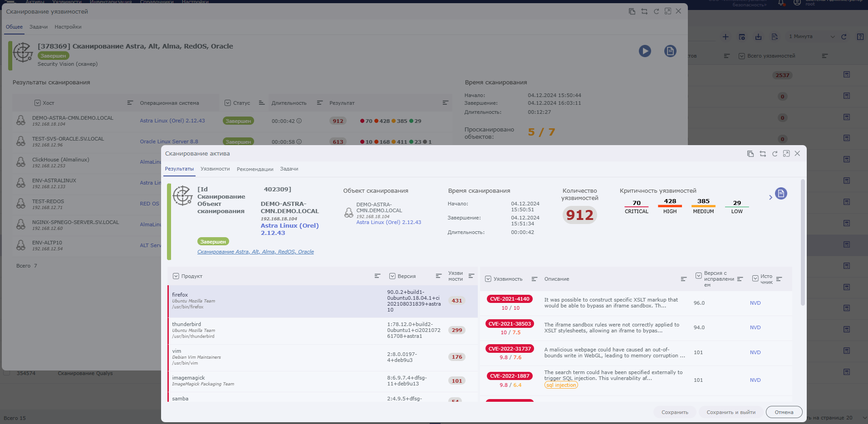Click the export document icon in background toolbar
Image resolution: width=868 pixels, height=424 pixels.
pyautogui.click(x=775, y=37)
